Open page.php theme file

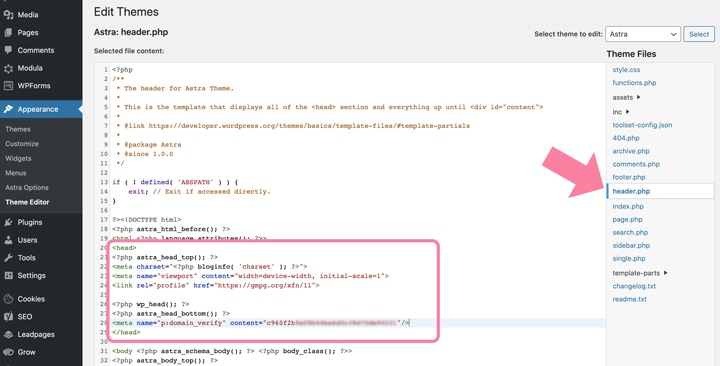(627, 220)
